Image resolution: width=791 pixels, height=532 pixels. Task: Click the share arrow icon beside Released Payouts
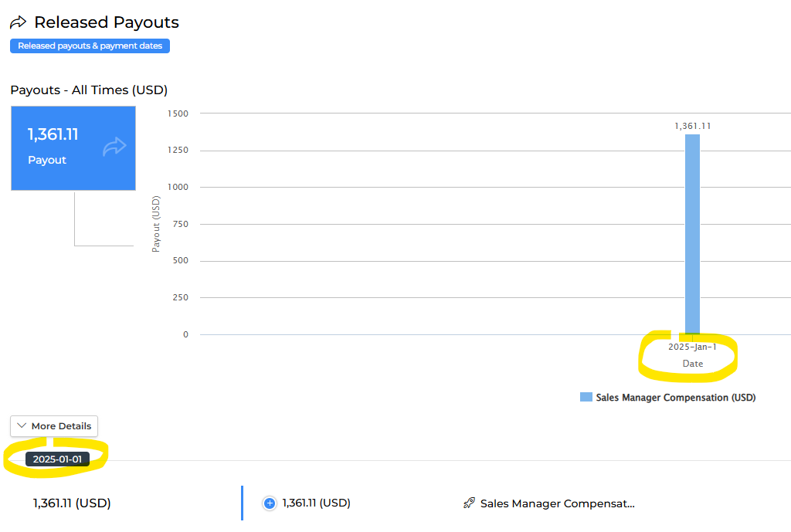pos(18,23)
